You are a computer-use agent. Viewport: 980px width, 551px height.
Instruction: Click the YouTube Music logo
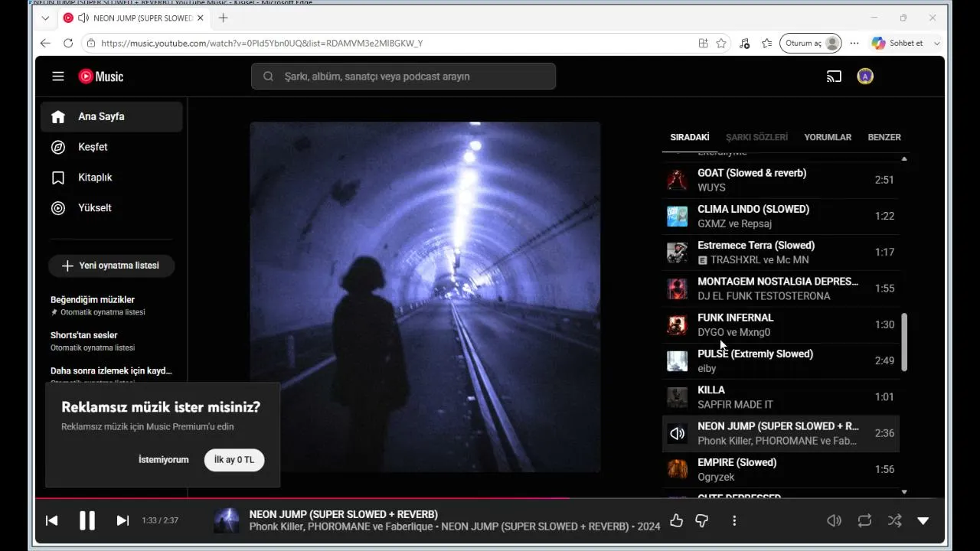click(100, 77)
